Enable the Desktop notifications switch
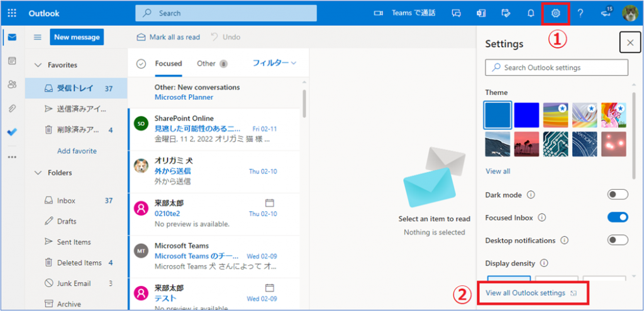This screenshot has width=644, height=311. click(x=618, y=240)
